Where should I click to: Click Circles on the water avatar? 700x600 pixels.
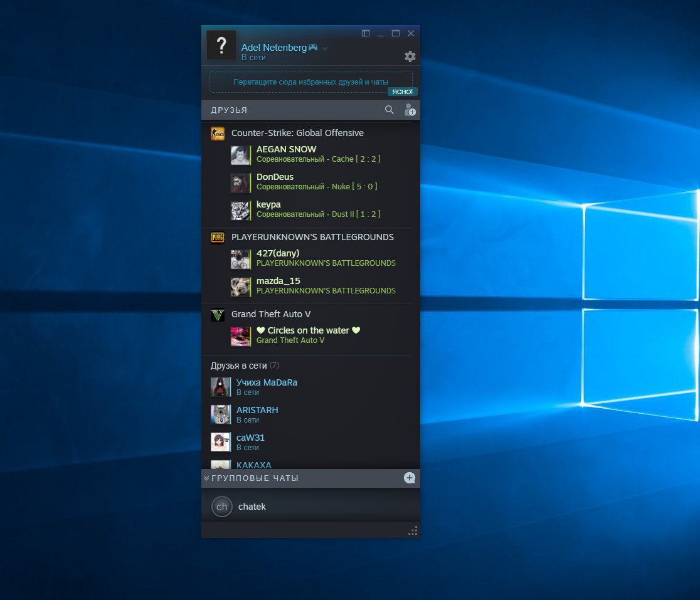tap(240, 336)
